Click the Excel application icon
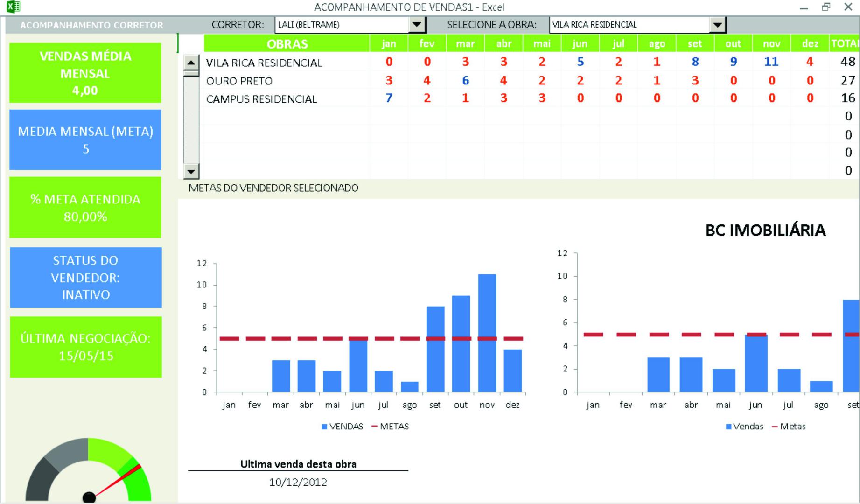 [13, 7]
